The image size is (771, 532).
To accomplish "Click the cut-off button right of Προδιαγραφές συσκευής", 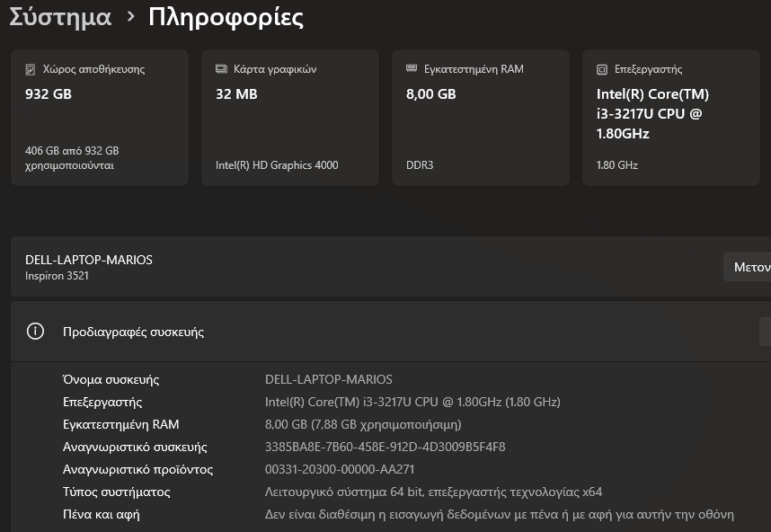I will 765,332.
